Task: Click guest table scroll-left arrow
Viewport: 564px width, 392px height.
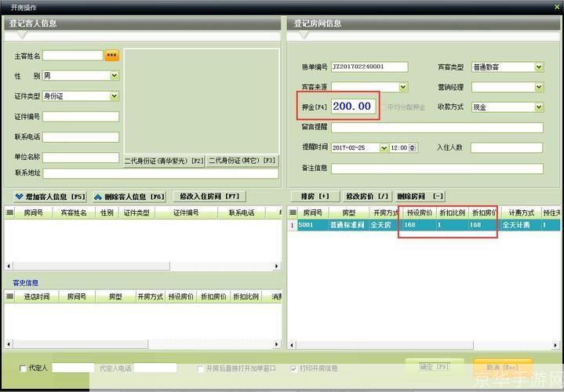Action: click(9, 266)
